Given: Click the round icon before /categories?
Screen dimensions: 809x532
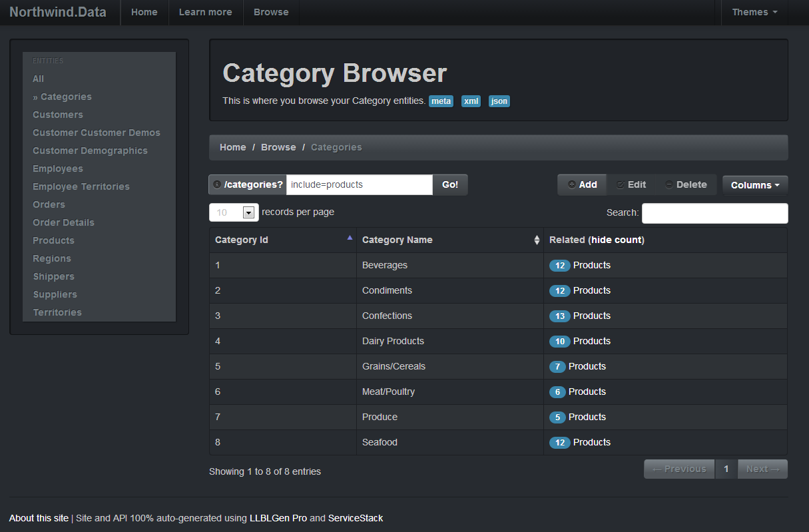Looking at the screenshot, I should point(216,184).
